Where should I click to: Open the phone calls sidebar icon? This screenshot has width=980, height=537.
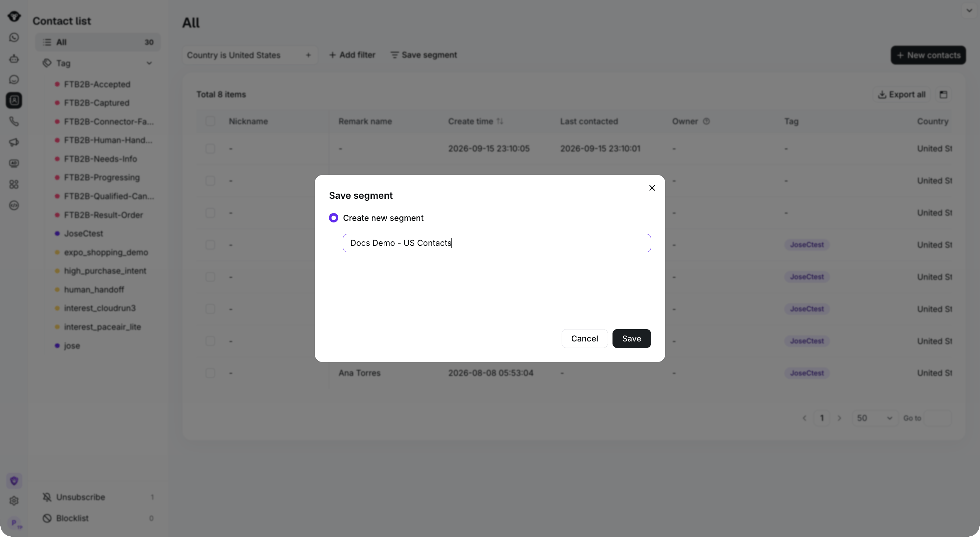click(x=14, y=121)
